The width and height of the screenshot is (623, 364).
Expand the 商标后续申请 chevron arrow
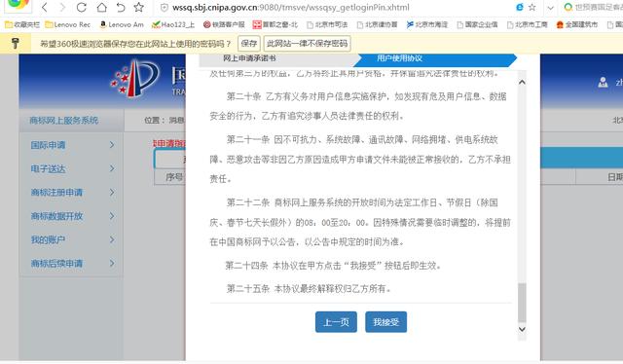pyautogui.click(x=112, y=263)
